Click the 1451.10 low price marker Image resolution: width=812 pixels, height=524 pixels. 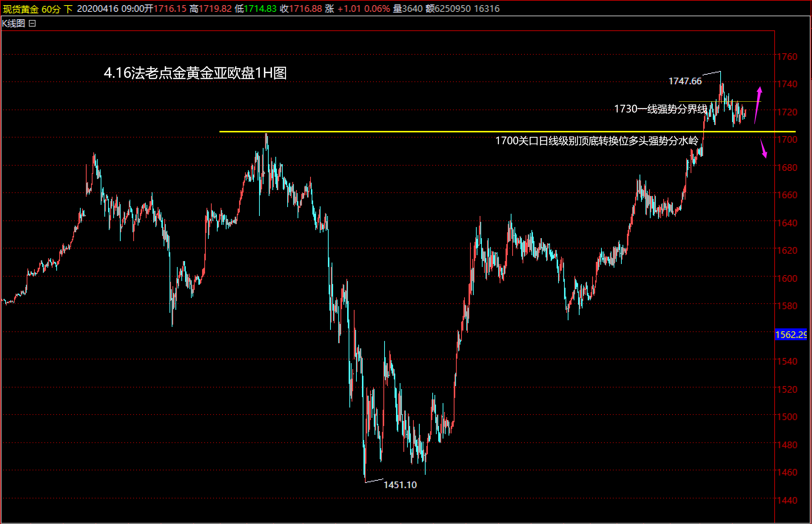tap(400, 485)
